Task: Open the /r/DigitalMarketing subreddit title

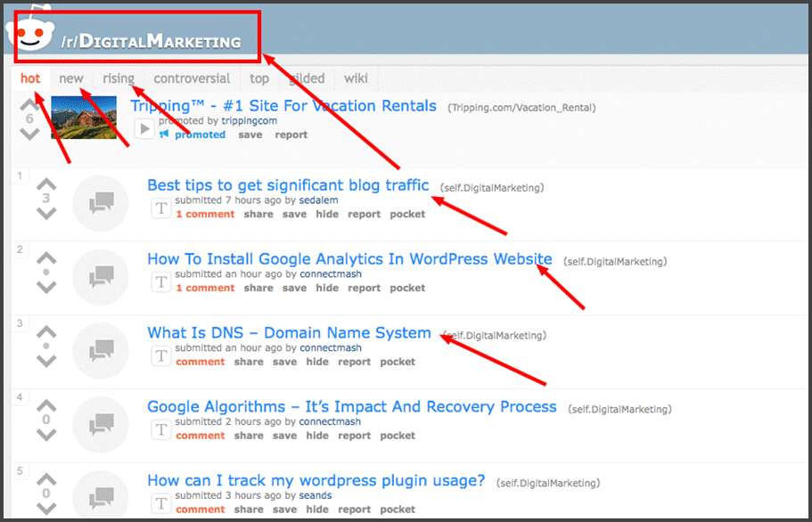Action: [x=151, y=41]
